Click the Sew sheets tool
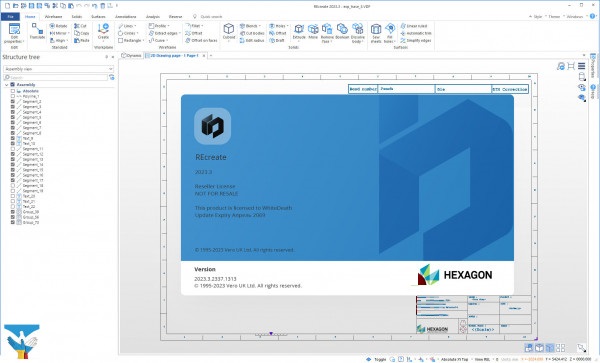 point(376,33)
